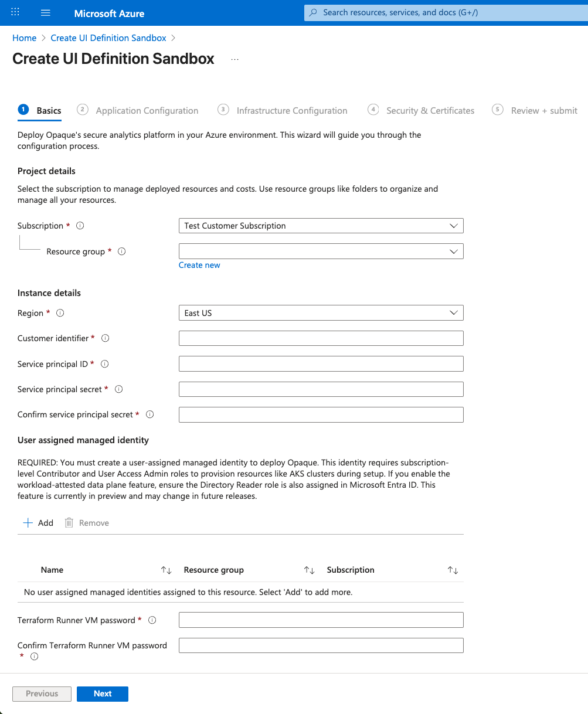Show info tooltip for Region
The width and height of the screenshot is (588, 714).
[60, 313]
